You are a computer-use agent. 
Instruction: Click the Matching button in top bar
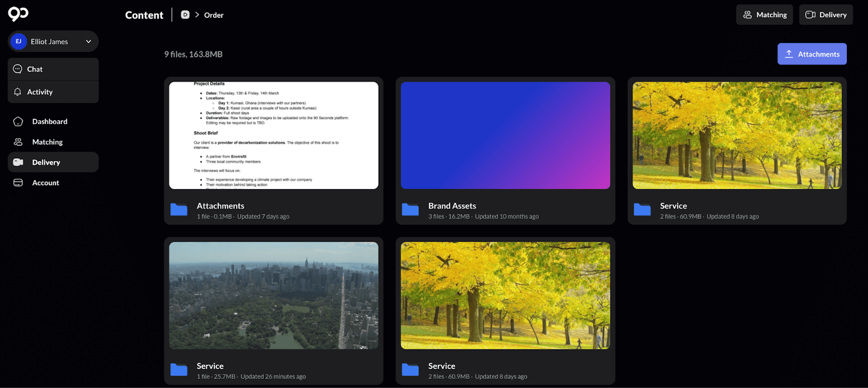pos(764,15)
